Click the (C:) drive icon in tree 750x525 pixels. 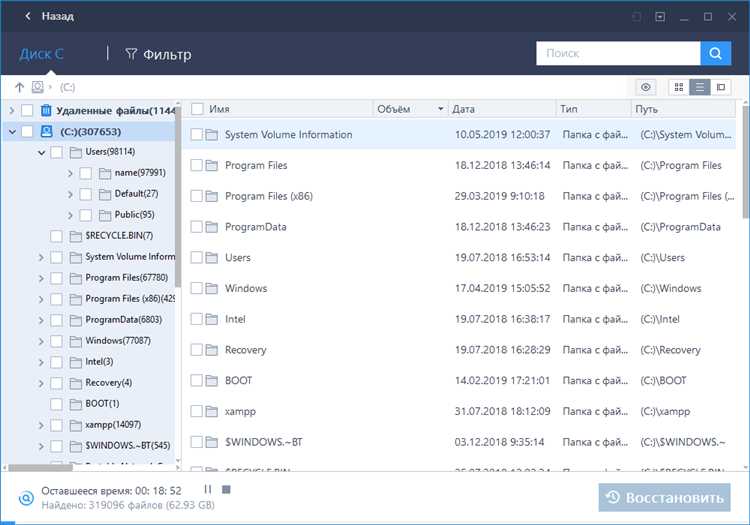pos(46,131)
